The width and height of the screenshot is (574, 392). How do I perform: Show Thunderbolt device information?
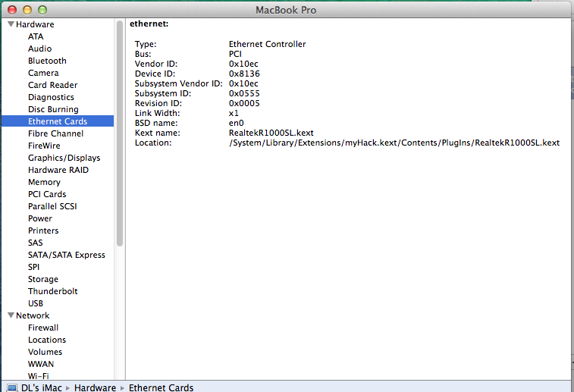(52, 291)
